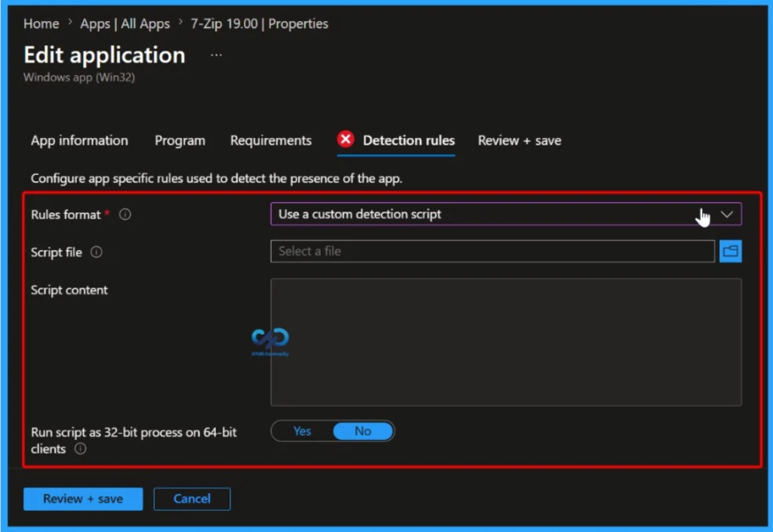This screenshot has height=532, width=773.
Task: Click the Select a file input field
Action: (x=492, y=251)
